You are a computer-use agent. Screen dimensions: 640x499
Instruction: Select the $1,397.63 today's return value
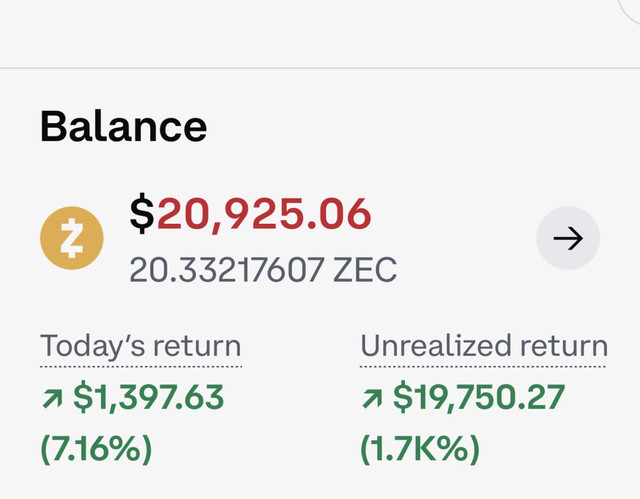coord(149,397)
